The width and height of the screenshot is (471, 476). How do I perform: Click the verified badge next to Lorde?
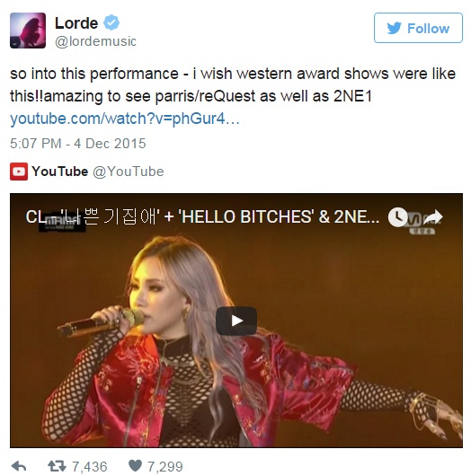[111, 22]
